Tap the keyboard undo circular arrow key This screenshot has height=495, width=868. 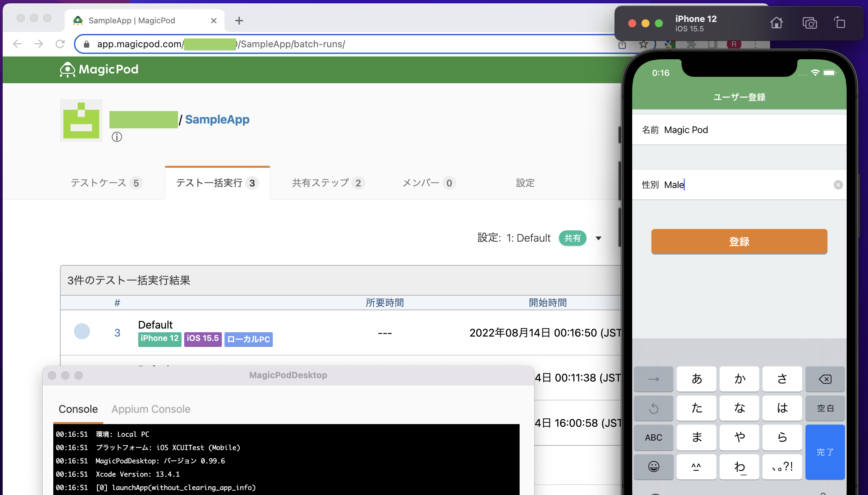(x=653, y=408)
